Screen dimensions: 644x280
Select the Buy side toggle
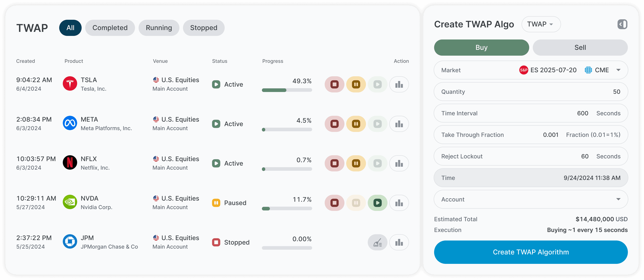pyautogui.click(x=481, y=48)
